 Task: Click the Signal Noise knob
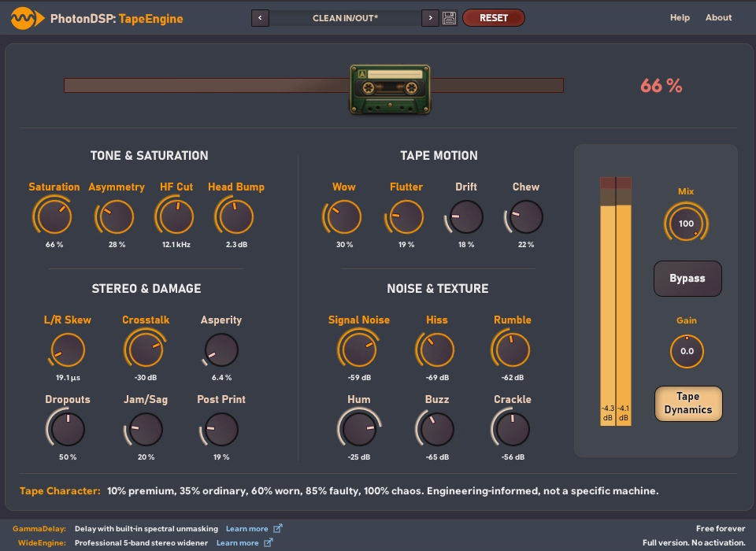tap(359, 350)
